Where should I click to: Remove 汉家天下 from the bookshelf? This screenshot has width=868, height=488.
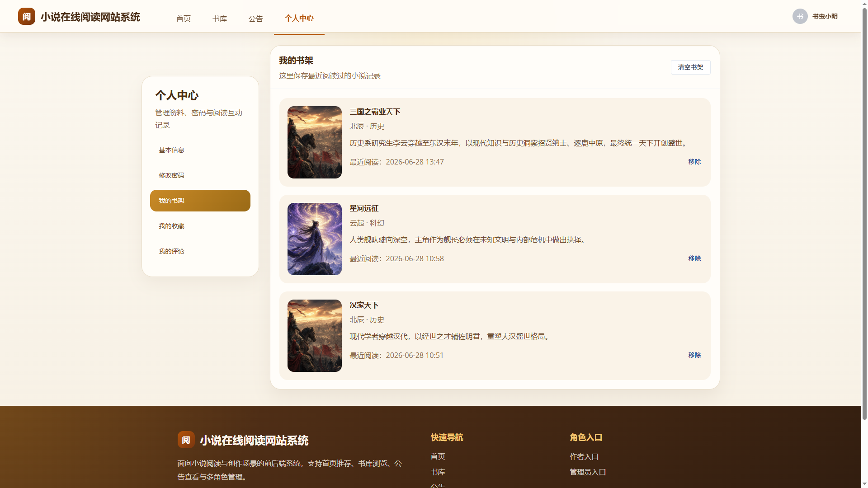pyautogui.click(x=694, y=355)
